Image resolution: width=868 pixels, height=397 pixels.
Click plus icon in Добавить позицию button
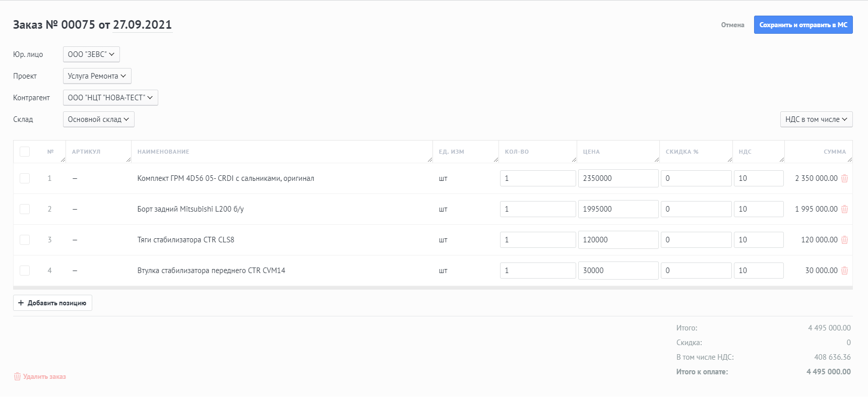point(21,303)
